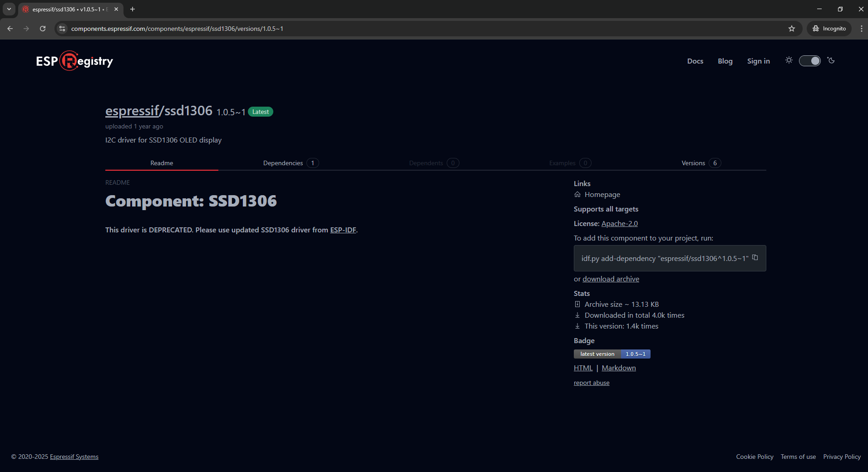This screenshot has width=868, height=472.
Task: Click the download archive link
Action: 611,279
